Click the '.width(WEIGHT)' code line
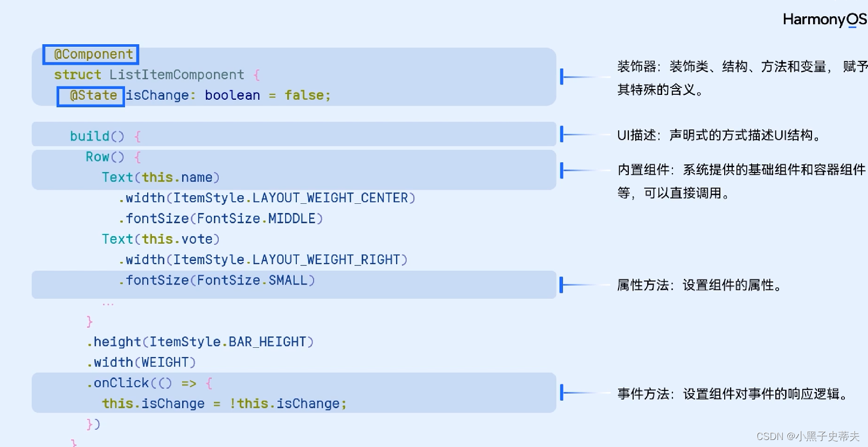The height and width of the screenshot is (447, 868). (141, 362)
